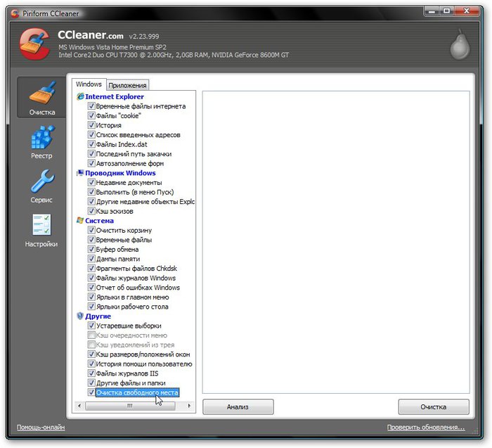
Task: Uncheck Файлы "cookie" checkbox
Action: tap(91, 115)
